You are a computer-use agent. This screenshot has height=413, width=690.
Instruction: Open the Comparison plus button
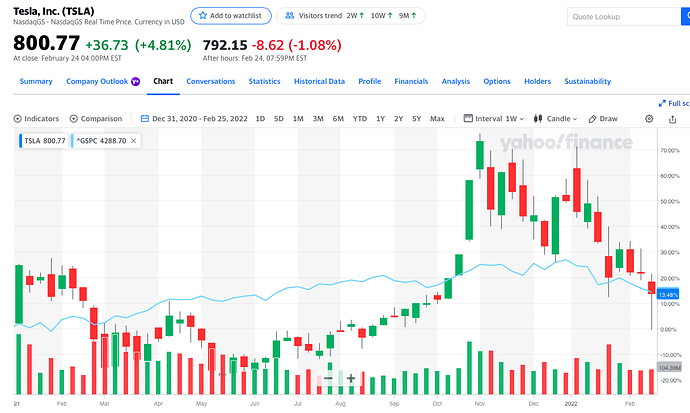(x=74, y=119)
